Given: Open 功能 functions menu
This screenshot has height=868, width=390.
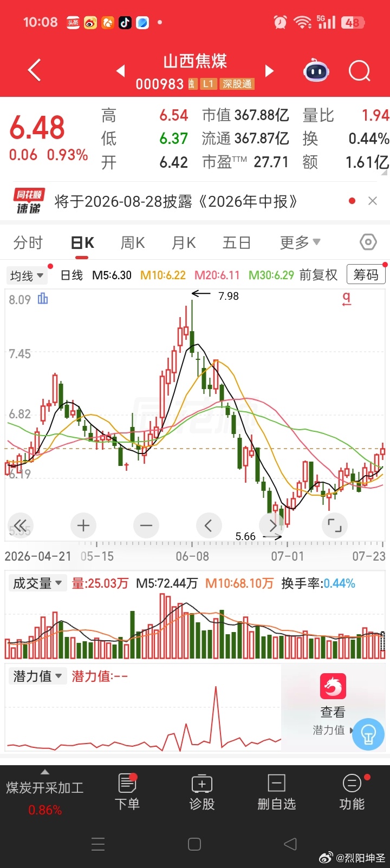Looking at the screenshot, I should [352, 792].
